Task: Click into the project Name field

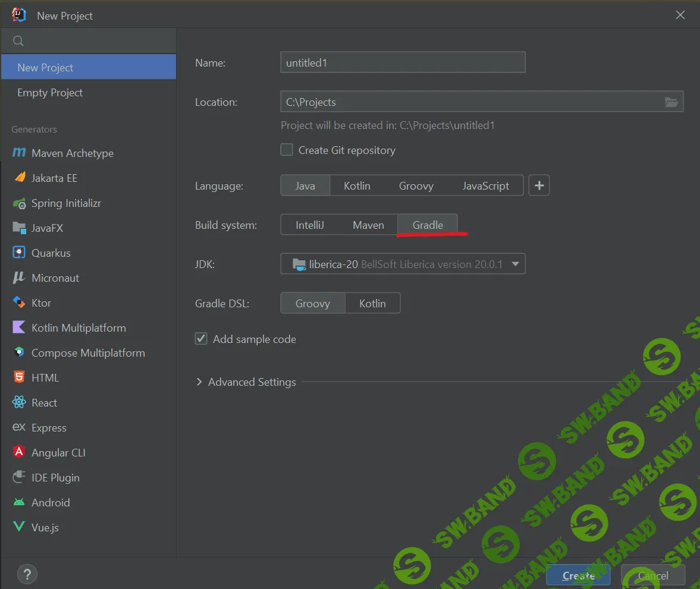Action: click(x=402, y=62)
